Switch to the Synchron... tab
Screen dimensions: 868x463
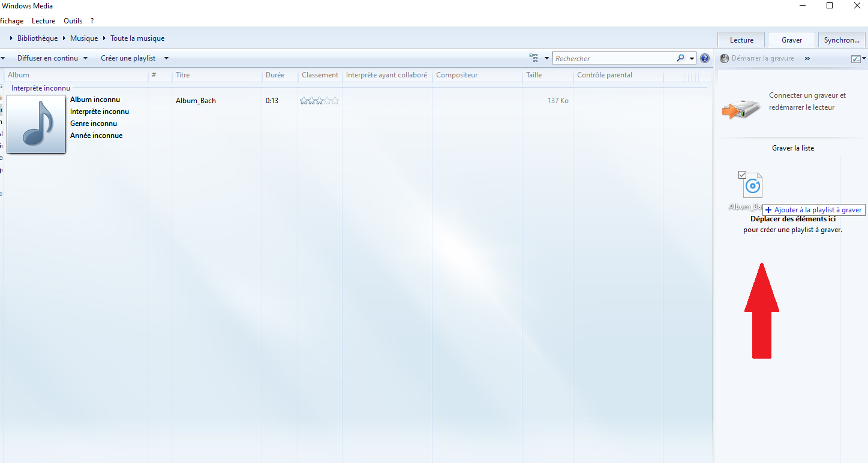[x=842, y=40]
